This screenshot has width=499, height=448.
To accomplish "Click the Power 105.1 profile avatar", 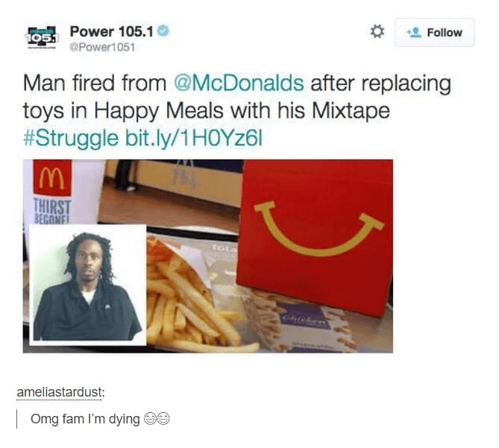I will (42, 37).
